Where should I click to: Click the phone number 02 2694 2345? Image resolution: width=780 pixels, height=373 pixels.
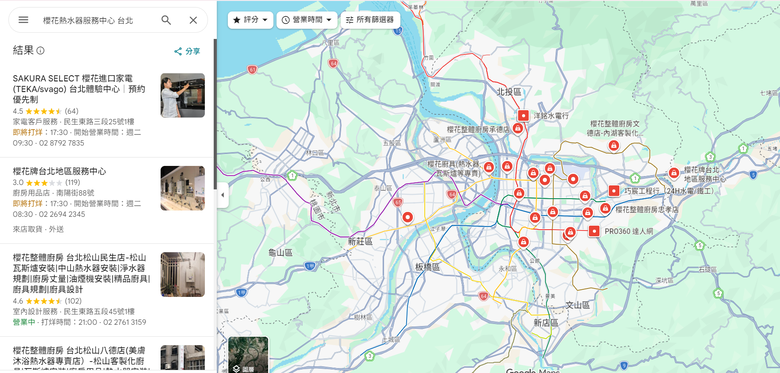[x=61, y=214]
